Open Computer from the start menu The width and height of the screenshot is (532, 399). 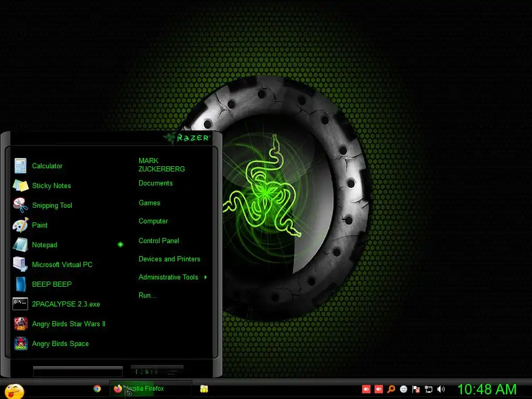[153, 221]
